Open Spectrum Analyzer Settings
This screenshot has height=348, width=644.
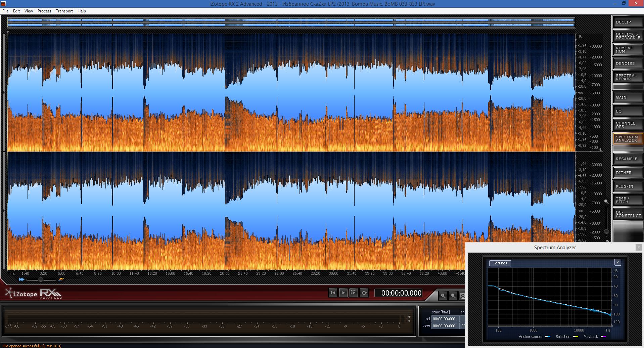pyautogui.click(x=500, y=263)
